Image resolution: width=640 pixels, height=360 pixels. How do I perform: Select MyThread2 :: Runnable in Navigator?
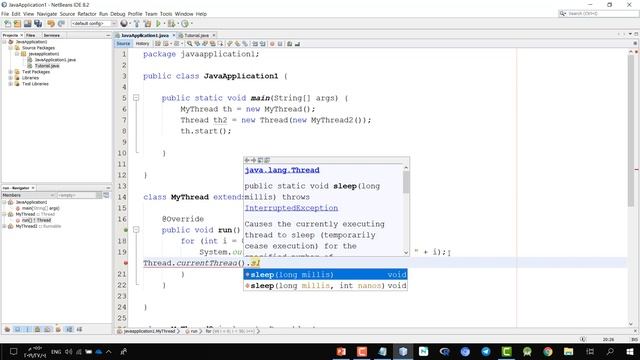38,226
